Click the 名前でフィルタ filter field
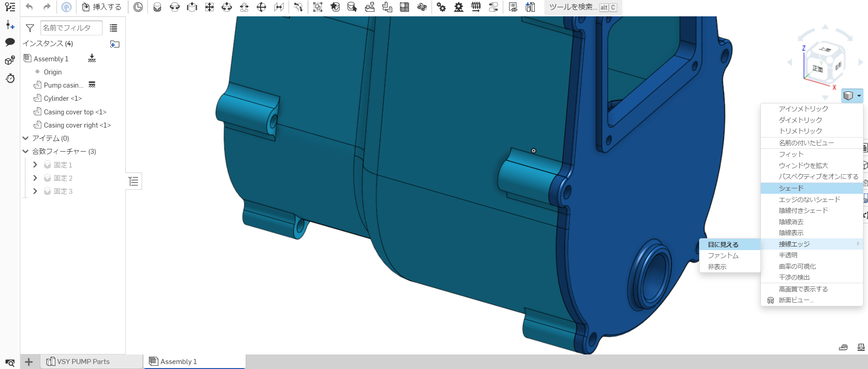Screen dimensions: 868x369 pos(71,28)
